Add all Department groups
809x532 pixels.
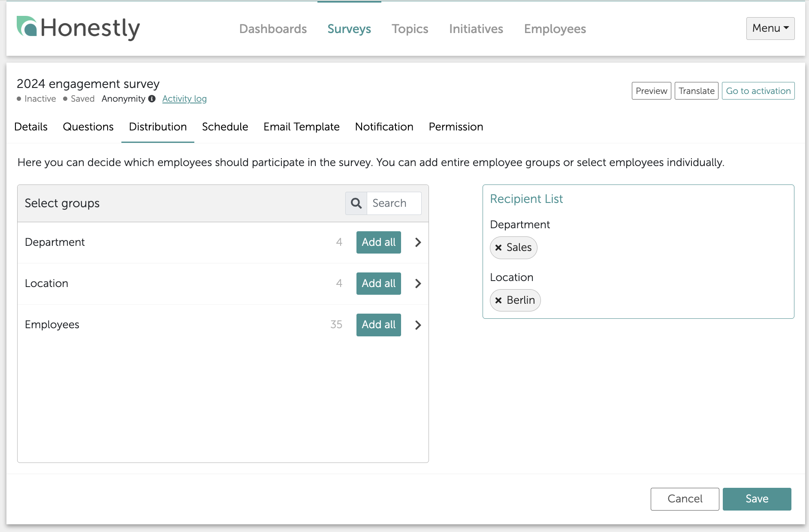click(x=378, y=242)
